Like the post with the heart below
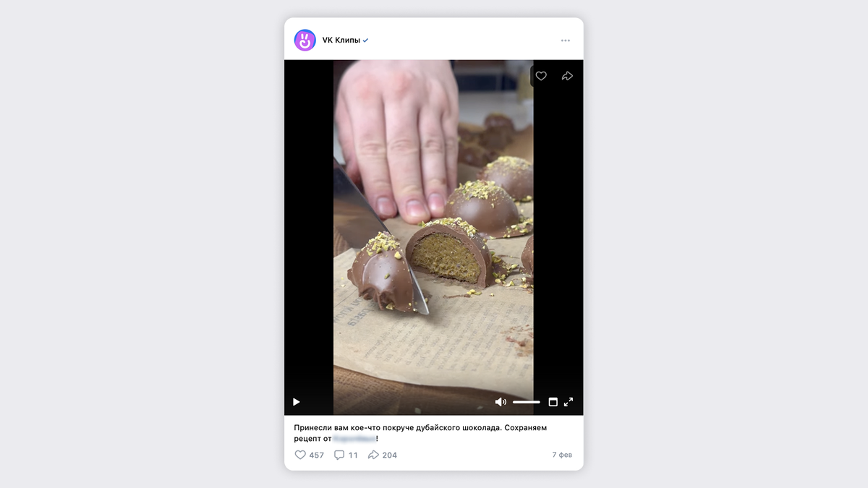 click(300, 455)
